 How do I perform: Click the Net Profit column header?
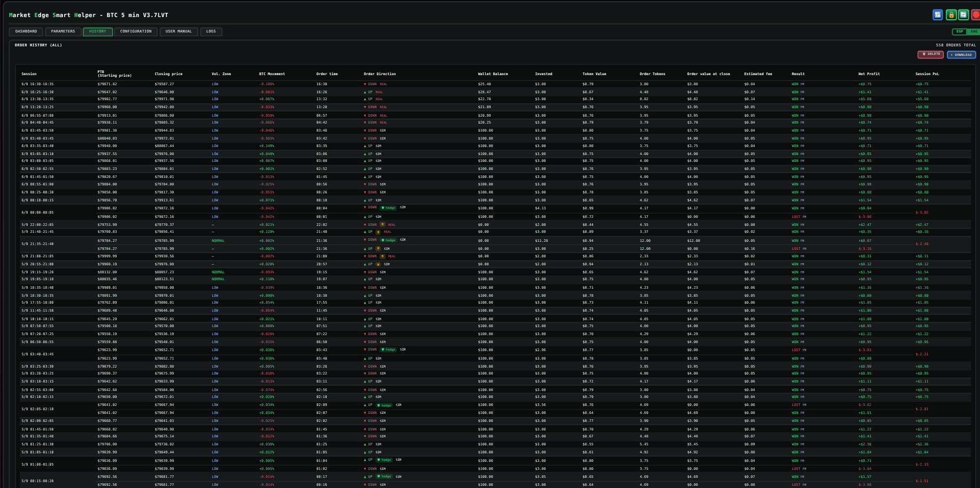[869, 74]
